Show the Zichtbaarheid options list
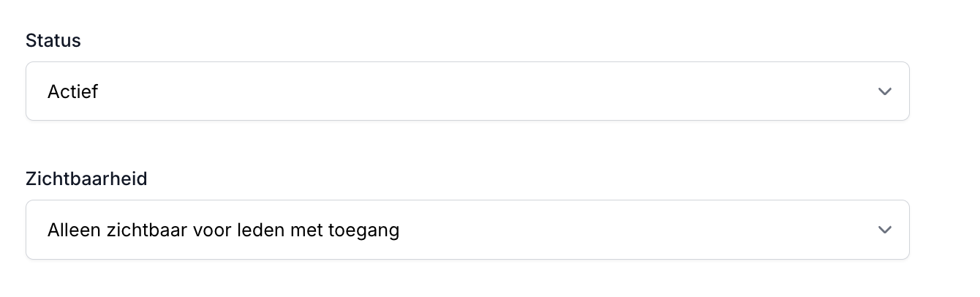 467,230
